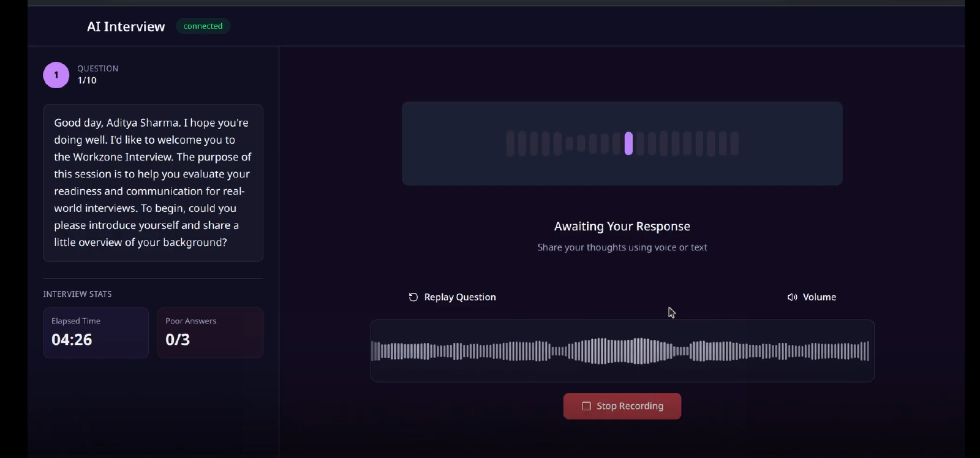Screen dimensions: 980x458
Task: Click 'Share your thoughts using voice or text'
Action: [622, 247]
